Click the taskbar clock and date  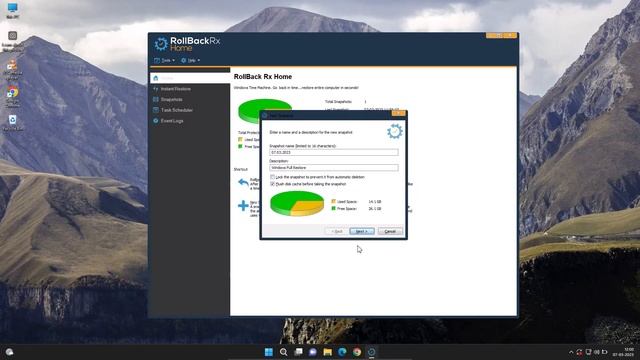tap(623, 352)
